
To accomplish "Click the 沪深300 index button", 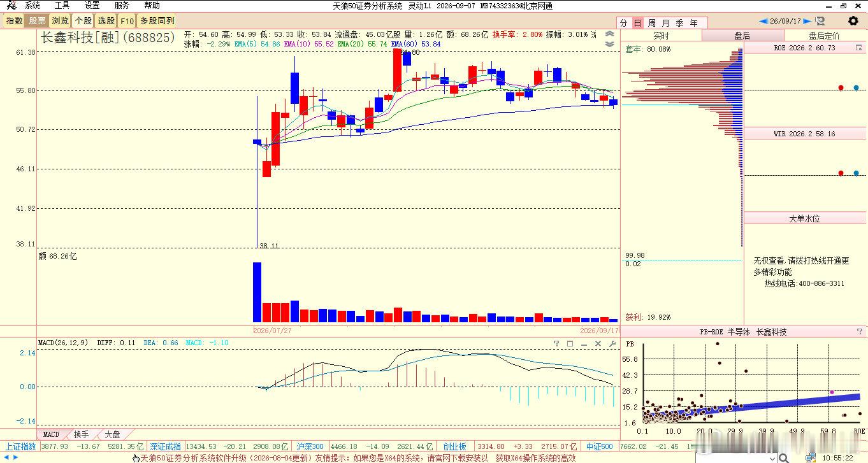I will tap(310, 447).
